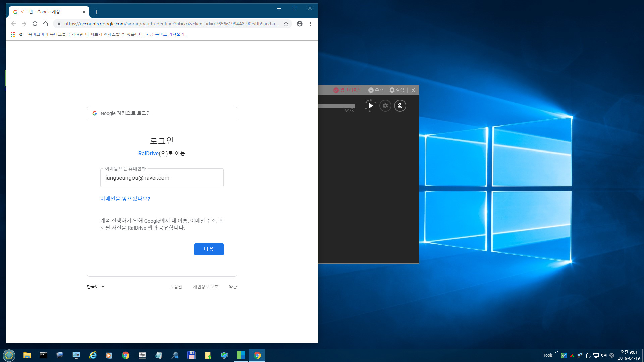Click the active Chrome taskbar button

(257, 355)
